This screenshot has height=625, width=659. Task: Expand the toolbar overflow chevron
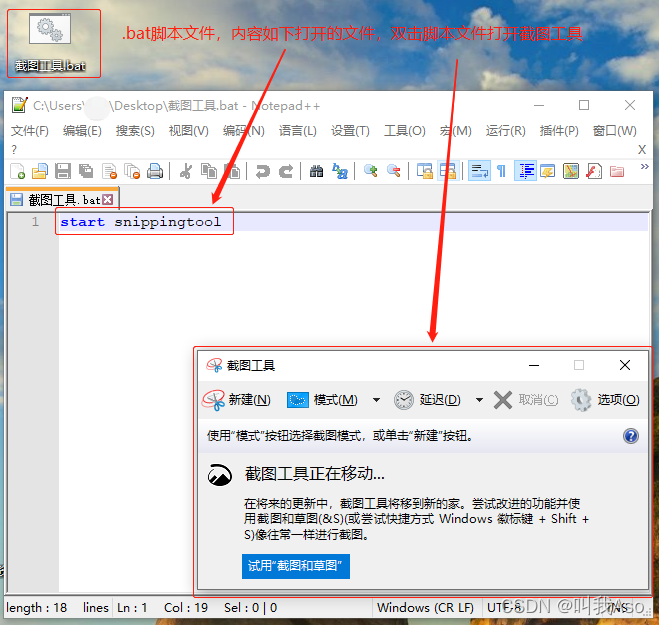pyautogui.click(x=644, y=167)
